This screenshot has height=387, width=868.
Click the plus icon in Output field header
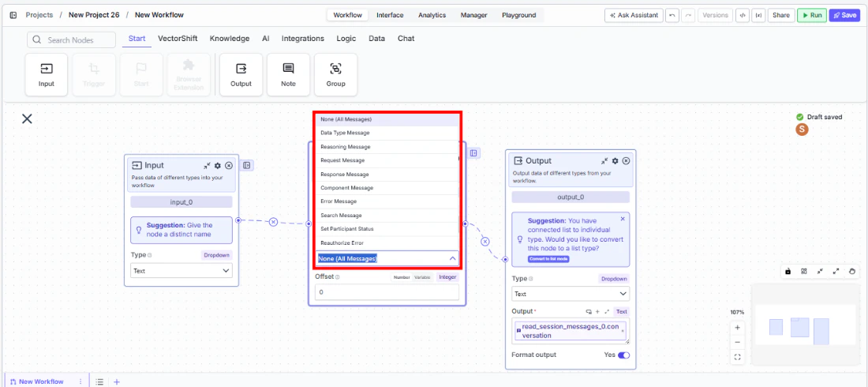pyautogui.click(x=597, y=312)
